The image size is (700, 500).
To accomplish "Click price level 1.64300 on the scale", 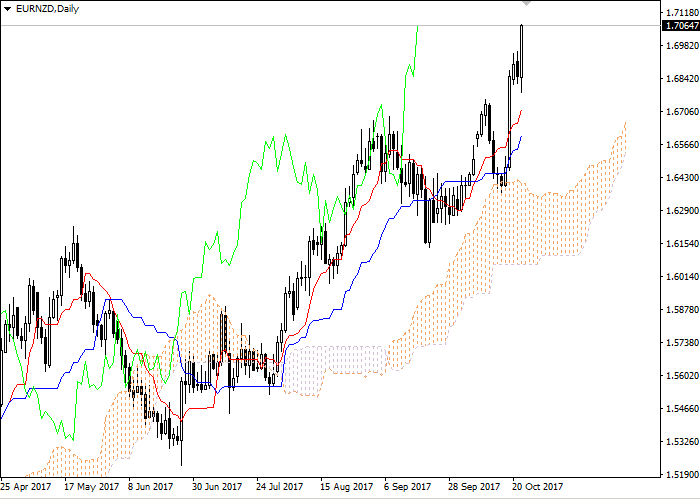I will point(682,178).
